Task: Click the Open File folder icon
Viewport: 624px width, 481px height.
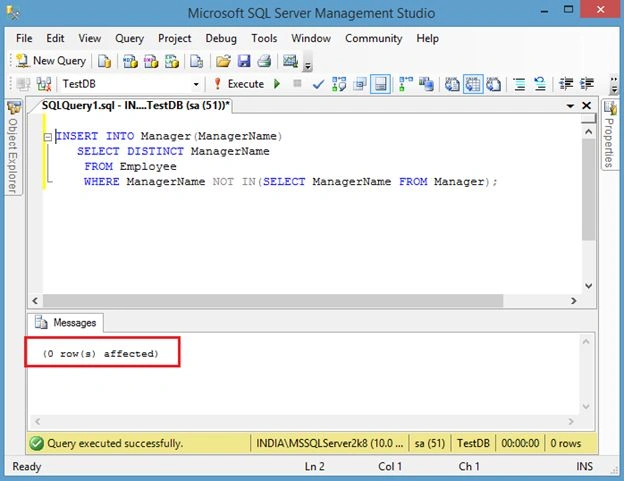Action: 223,61
